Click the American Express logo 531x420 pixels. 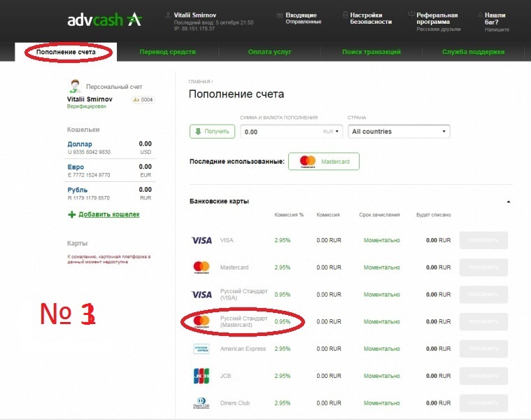[x=201, y=349]
